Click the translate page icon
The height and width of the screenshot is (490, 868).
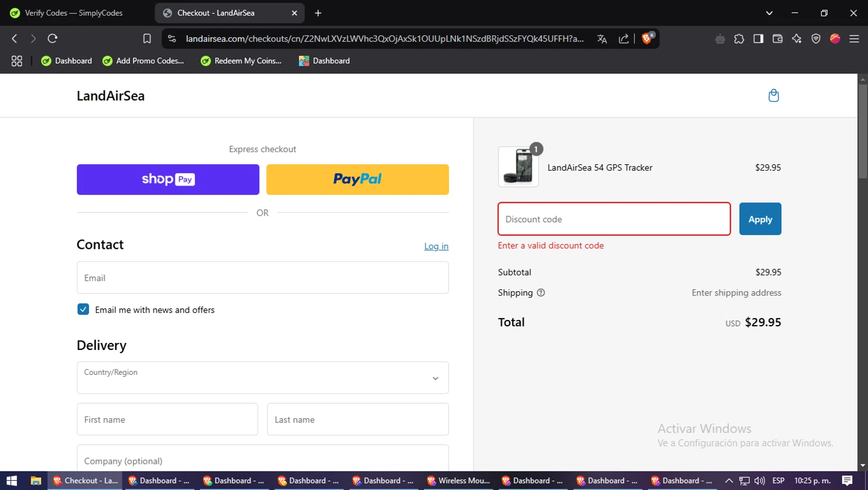coord(602,39)
